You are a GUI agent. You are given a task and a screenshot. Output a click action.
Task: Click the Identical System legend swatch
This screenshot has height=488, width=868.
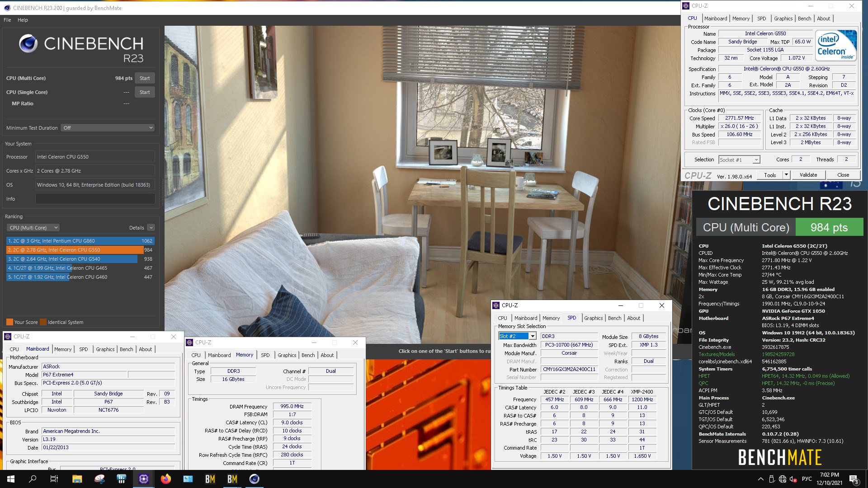[x=43, y=322]
